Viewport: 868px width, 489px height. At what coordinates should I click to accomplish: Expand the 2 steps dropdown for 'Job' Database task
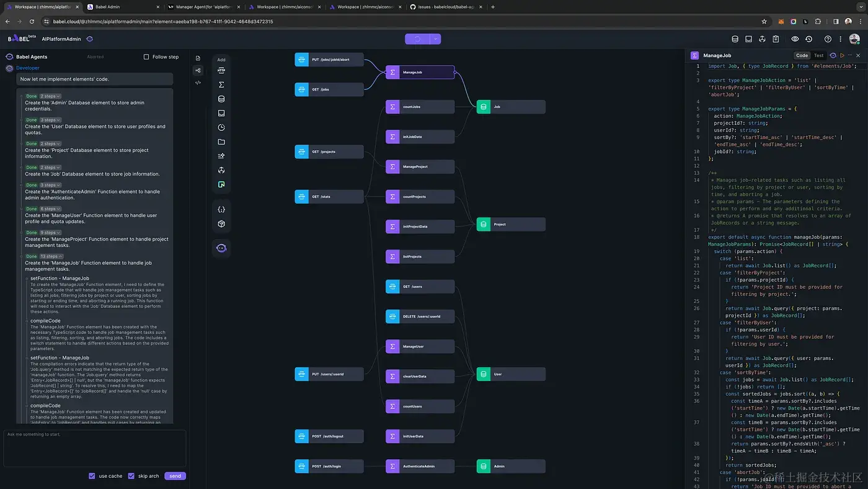[x=50, y=168]
